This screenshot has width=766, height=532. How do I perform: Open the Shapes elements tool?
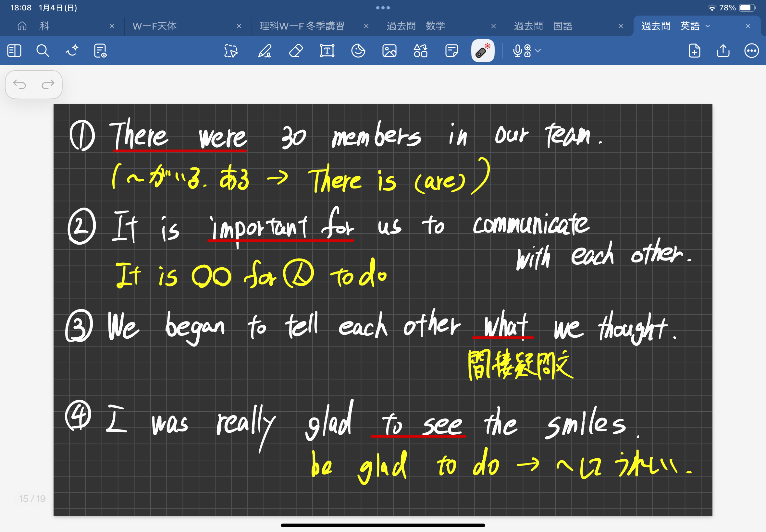coord(420,51)
